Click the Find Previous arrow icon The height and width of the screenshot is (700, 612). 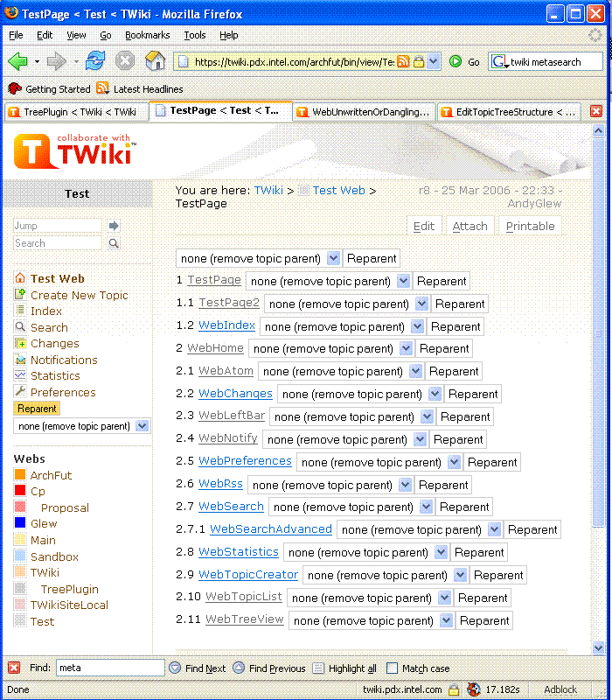pos(239,668)
